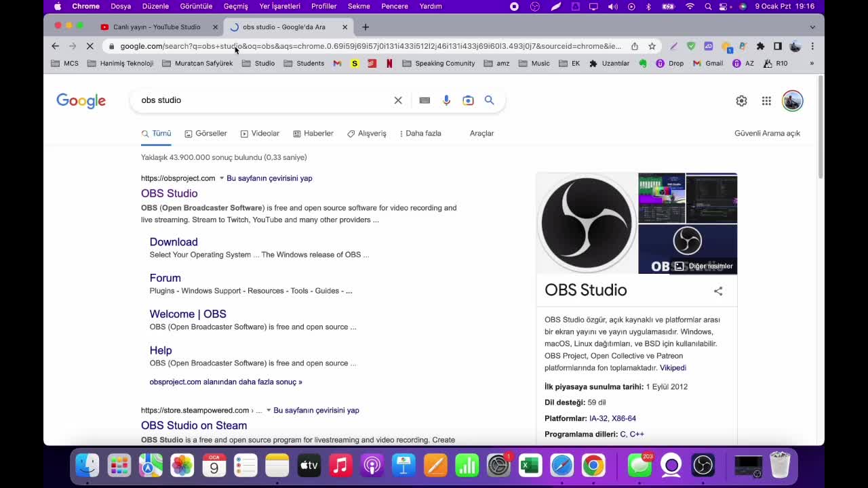Expand obsproject.com result options arrow
Screen dimensions: 868x488
(x=221, y=178)
